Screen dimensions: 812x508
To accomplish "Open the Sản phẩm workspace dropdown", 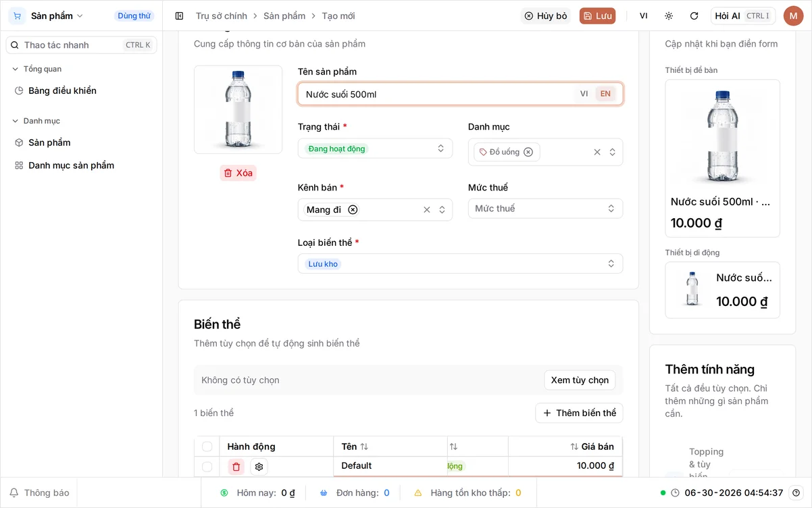I will (57, 16).
